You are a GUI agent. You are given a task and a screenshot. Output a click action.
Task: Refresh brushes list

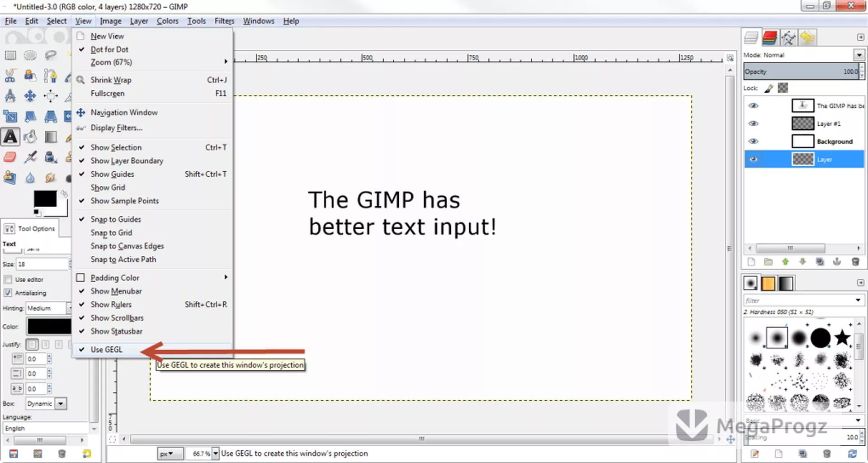pyautogui.click(x=852, y=454)
